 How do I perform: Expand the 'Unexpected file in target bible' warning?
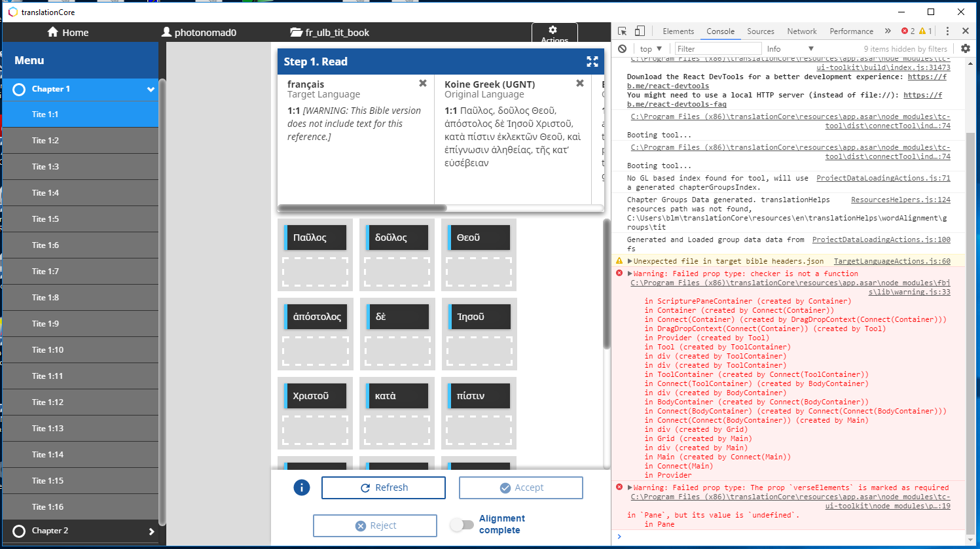coord(630,261)
